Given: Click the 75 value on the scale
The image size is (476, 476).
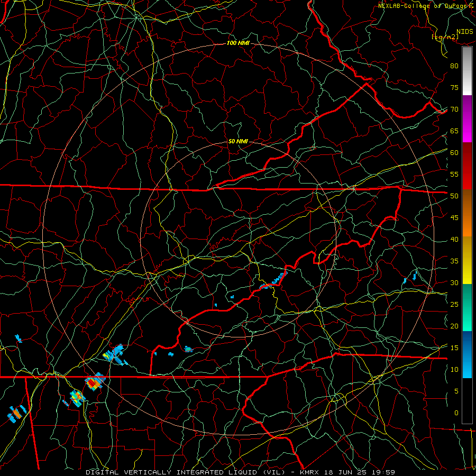Looking at the screenshot, I should click(454, 88).
